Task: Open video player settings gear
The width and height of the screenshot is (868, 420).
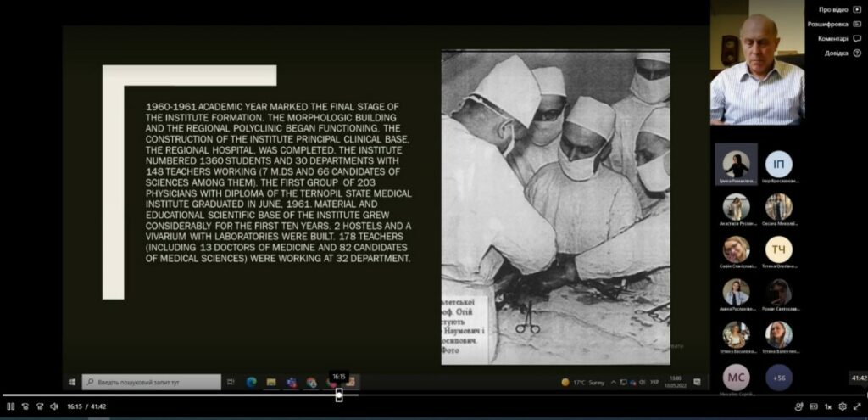Action: click(x=843, y=406)
